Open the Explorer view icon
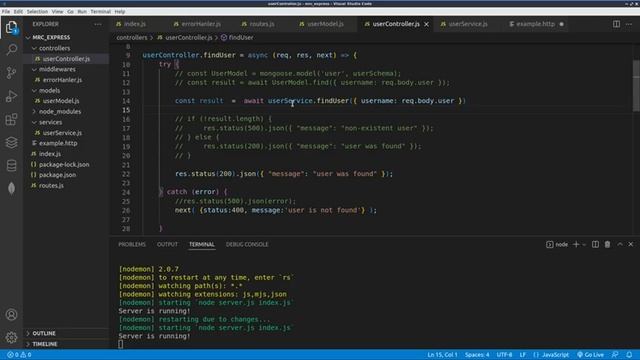Image resolution: width=640 pixels, height=360 pixels. [11, 28]
